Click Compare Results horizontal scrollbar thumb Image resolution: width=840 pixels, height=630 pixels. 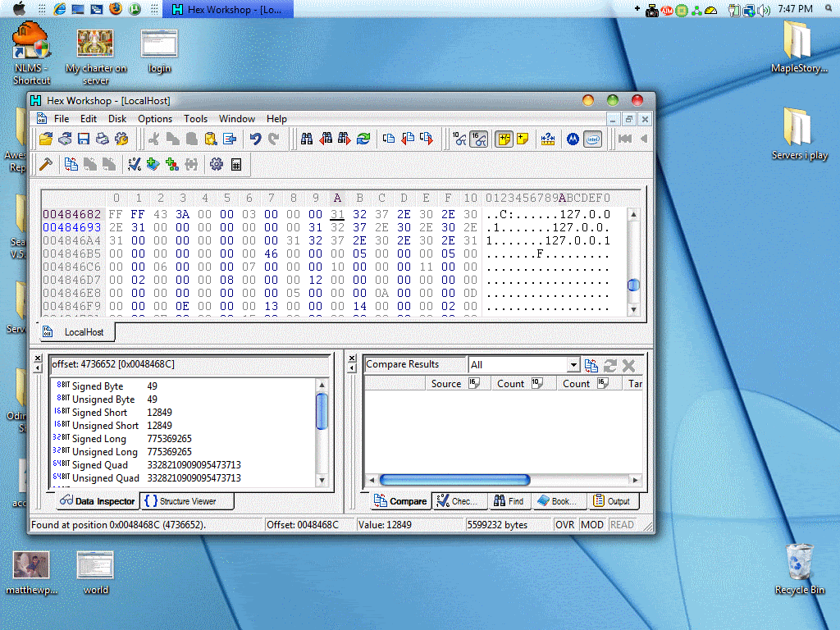[x=454, y=479]
